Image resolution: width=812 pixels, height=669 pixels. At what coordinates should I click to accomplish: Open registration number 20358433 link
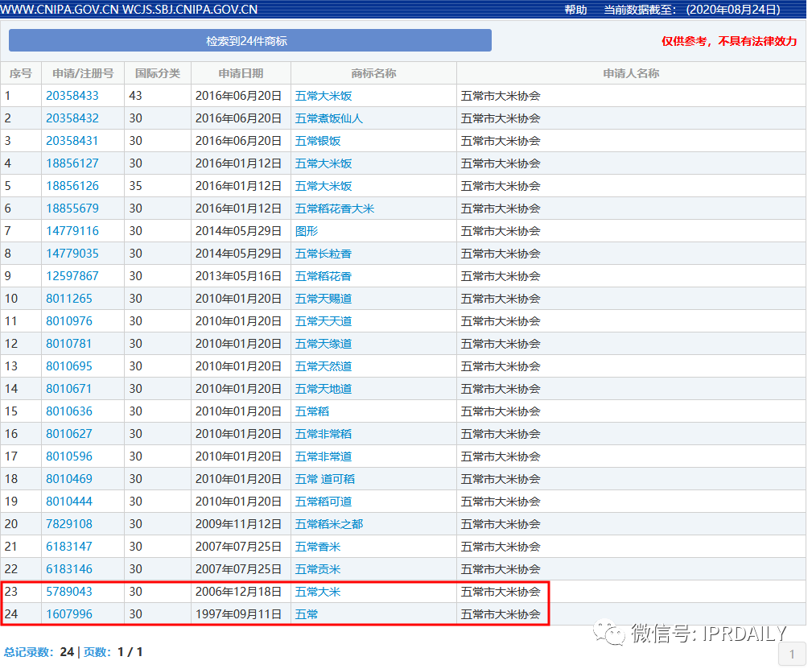pyautogui.click(x=72, y=96)
